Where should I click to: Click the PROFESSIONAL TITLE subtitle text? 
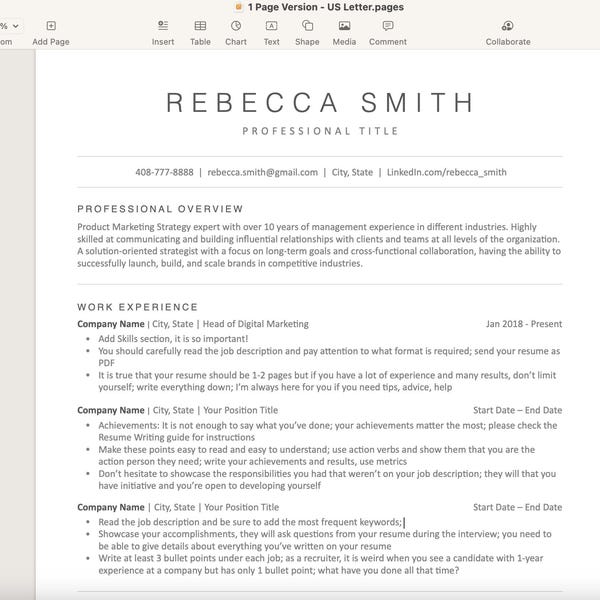pyautogui.click(x=320, y=131)
